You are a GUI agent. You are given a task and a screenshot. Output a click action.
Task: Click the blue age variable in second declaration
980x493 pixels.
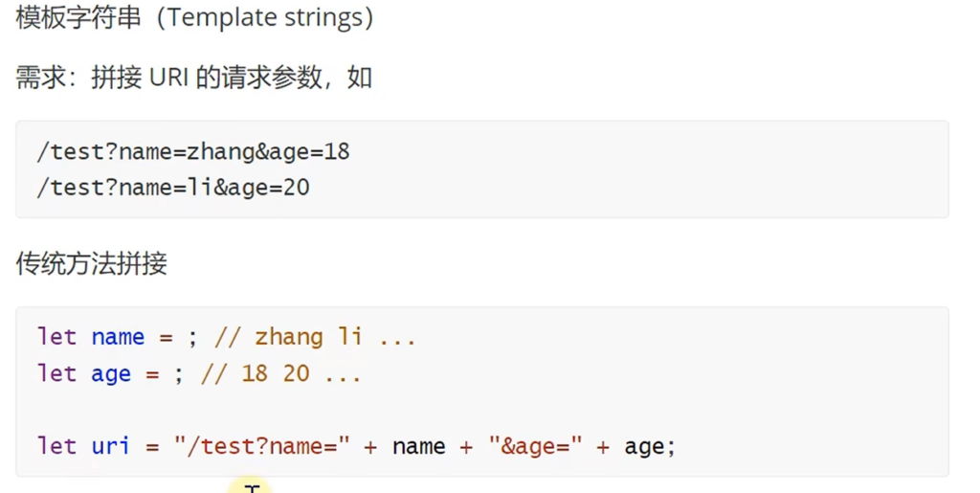tap(111, 372)
